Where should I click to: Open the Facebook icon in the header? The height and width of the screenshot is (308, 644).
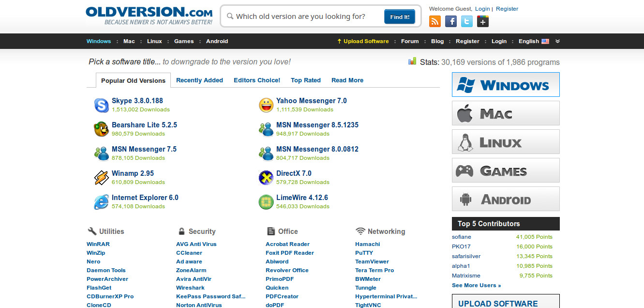point(451,21)
